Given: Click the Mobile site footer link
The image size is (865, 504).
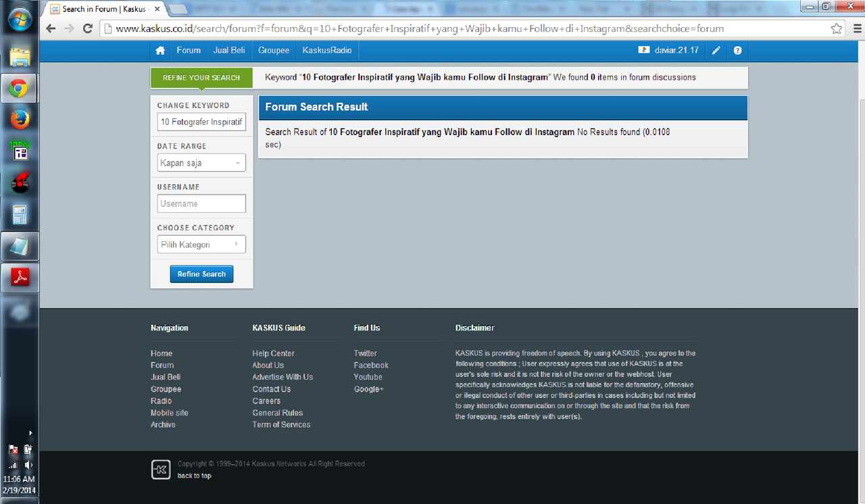Looking at the screenshot, I should 170,413.
